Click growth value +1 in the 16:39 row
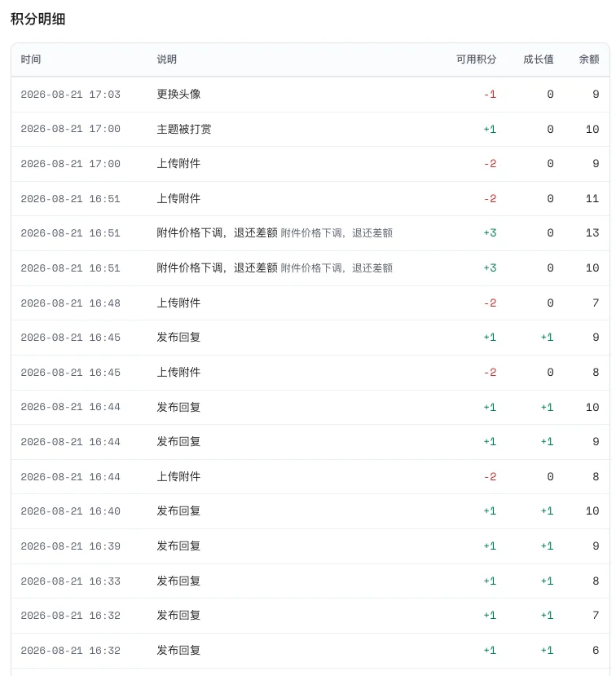Viewport: 616px width, 676px height. (x=547, y=546)
